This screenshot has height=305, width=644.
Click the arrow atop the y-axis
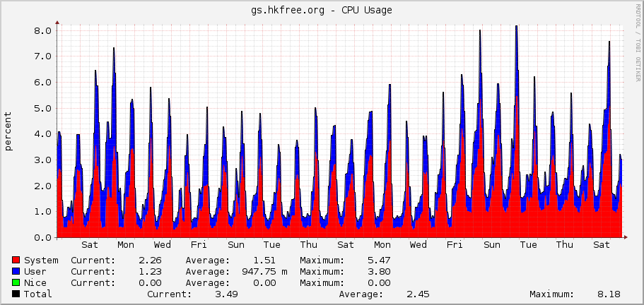(57, 23)
